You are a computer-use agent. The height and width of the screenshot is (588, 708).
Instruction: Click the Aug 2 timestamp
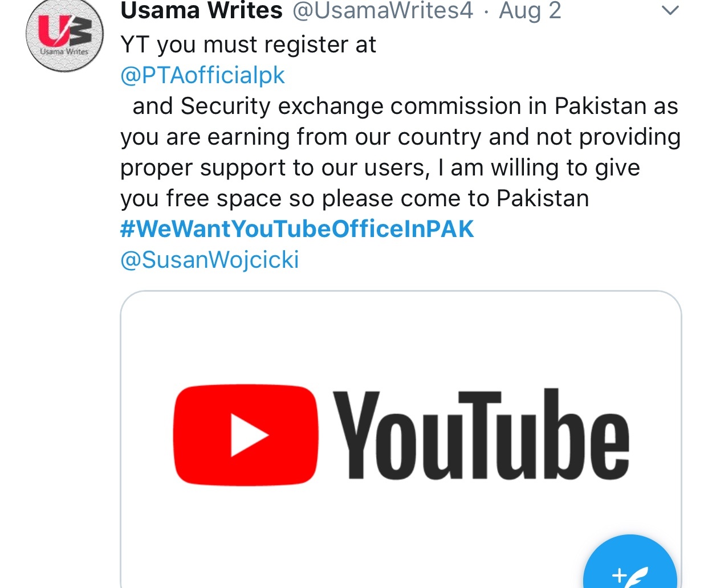[530, 10]
